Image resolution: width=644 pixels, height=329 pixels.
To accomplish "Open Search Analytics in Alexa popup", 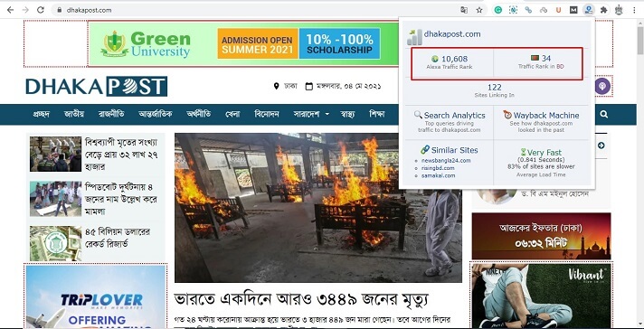I will [454, 116].
